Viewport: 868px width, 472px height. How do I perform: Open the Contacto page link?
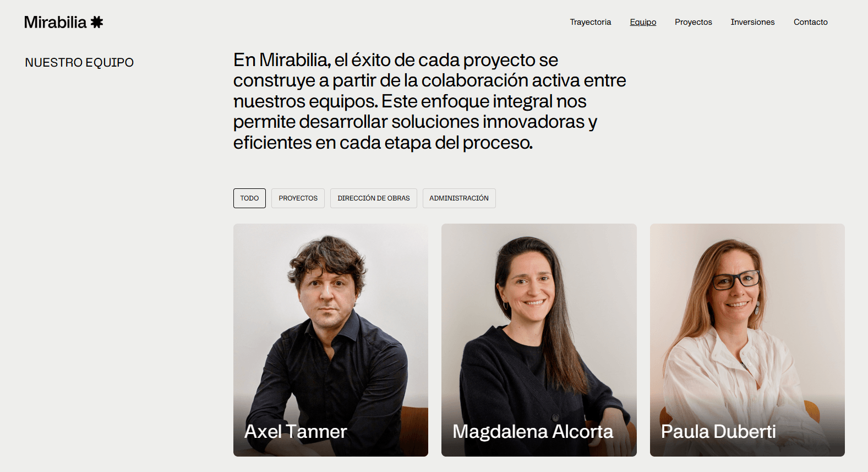[x=810, y=22]
